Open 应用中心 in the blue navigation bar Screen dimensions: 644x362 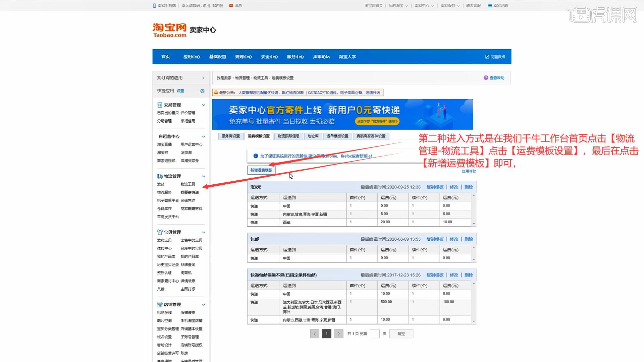(x=192, y=57)
